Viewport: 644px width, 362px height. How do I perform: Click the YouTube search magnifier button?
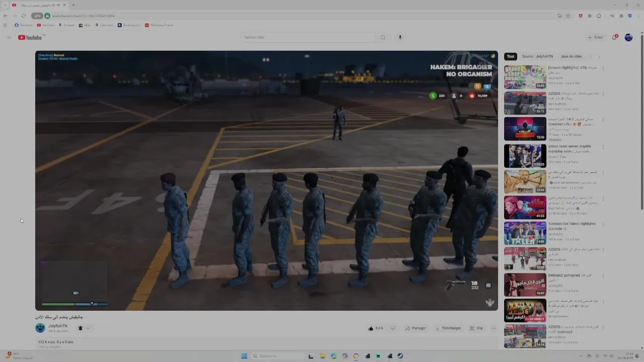pyautogui.click(x=383, y=37)
